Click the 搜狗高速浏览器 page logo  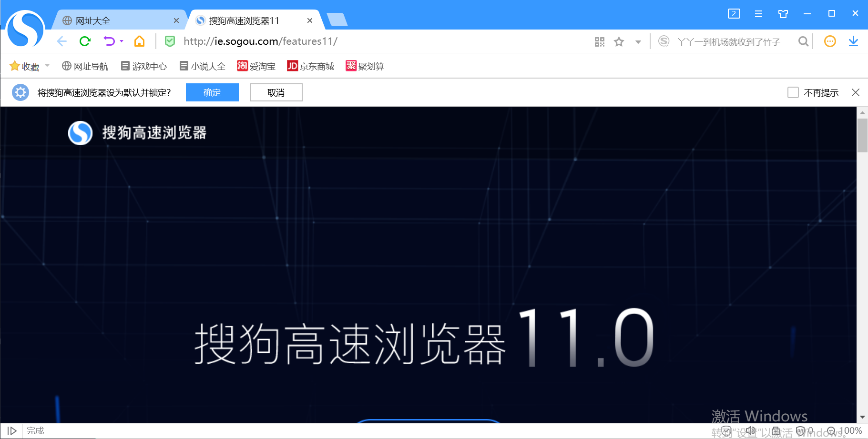pyautogui.click(x=137, y=133)
